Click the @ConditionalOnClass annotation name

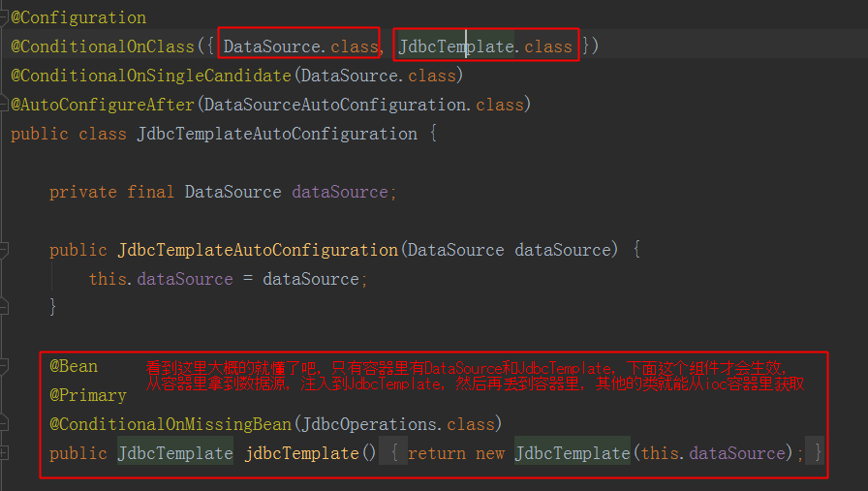coord(103,46)
